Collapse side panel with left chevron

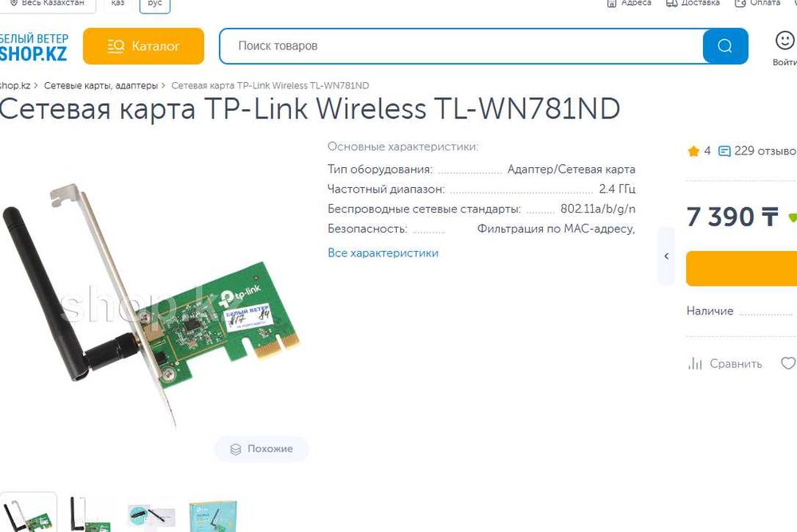[665, 256]
